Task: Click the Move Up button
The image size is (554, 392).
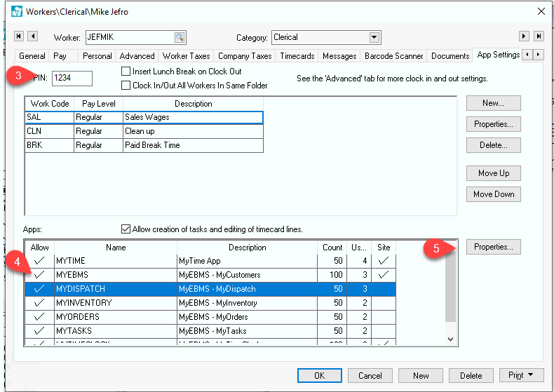Action: [494, 173]
